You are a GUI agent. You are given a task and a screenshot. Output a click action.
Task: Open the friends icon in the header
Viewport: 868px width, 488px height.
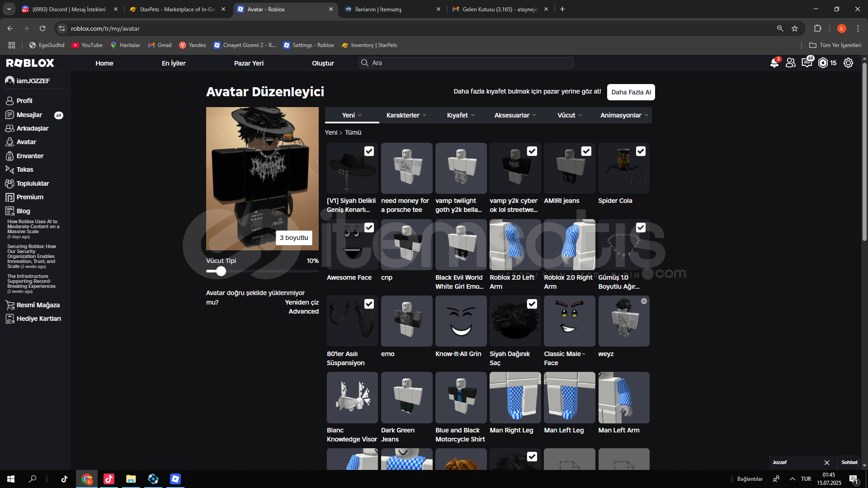click(790, 63)
